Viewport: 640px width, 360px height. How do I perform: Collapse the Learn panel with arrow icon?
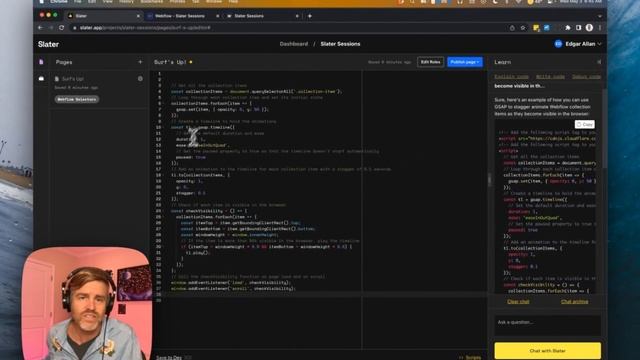599,62
